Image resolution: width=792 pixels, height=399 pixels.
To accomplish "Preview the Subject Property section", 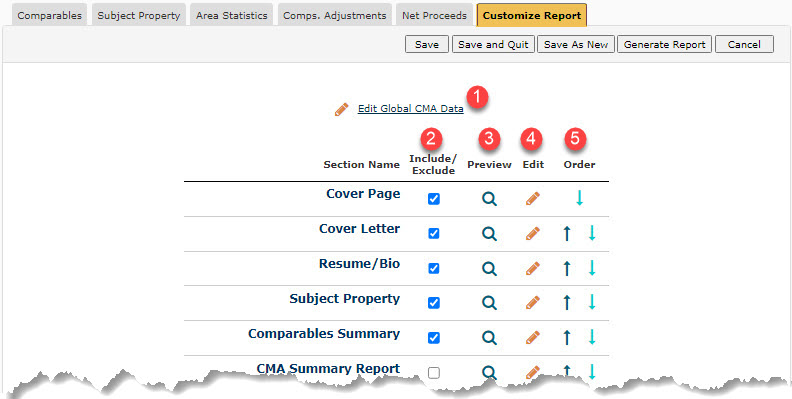I will pos(489,303).
